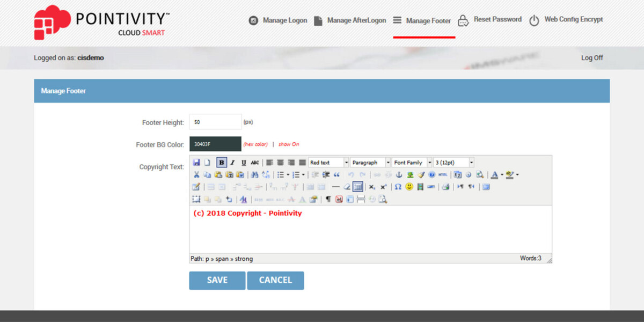Expand the Font Family dropdown

[412, 163]
